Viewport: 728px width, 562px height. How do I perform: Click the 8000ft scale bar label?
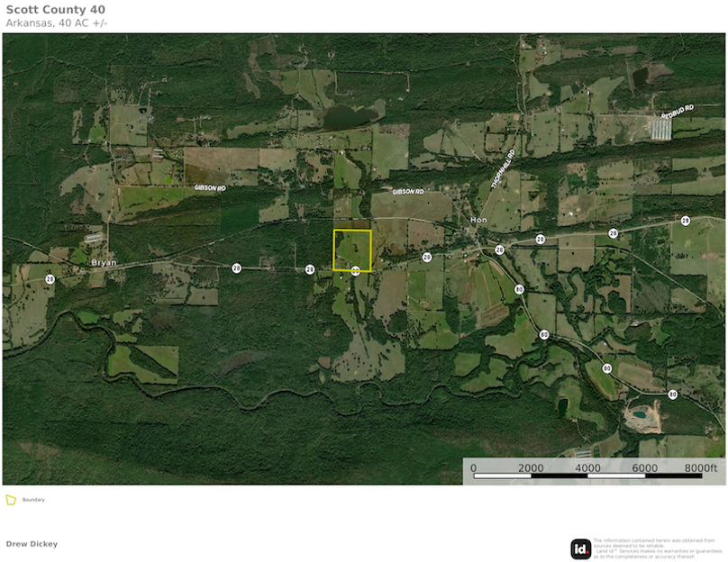pos(700,468)
